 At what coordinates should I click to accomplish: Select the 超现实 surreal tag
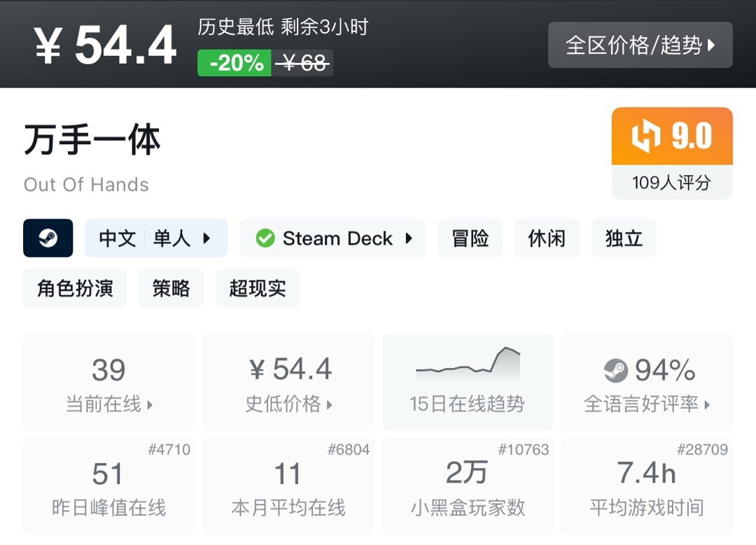pyautogui.click(x=258, y=288)
